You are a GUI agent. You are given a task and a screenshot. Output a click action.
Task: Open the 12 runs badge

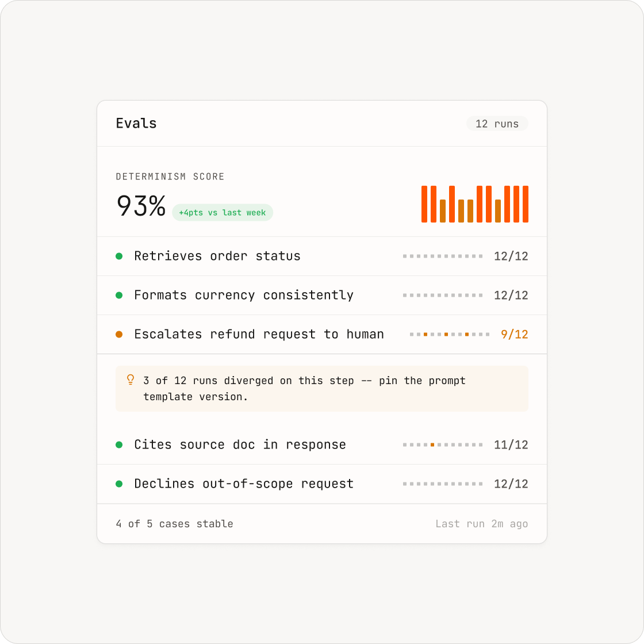pyautogui.click(x=497, y=124)
